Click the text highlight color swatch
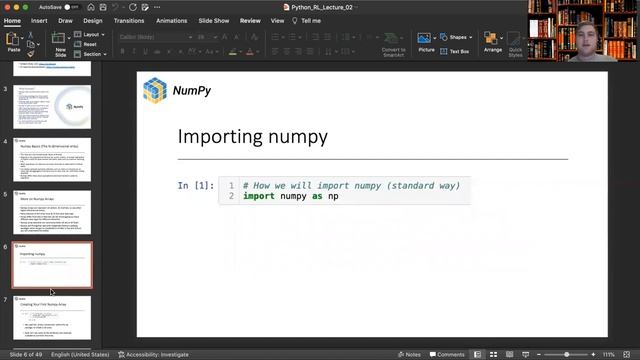 (233, 51)
